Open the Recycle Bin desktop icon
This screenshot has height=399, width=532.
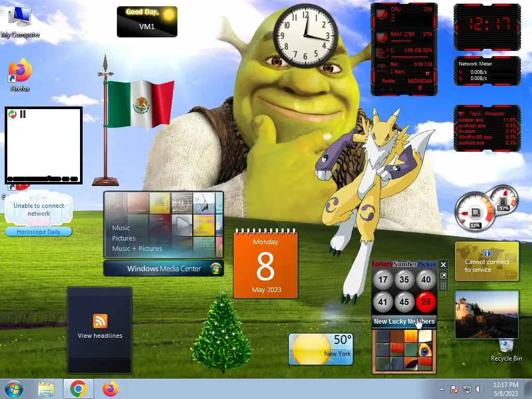point(506,351)
